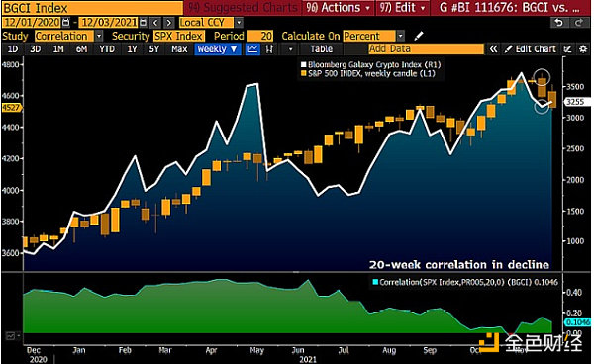Viewport: 594px width, 364px height.
Task: Select the 1Y time range
Action: (x=132, y=49)
